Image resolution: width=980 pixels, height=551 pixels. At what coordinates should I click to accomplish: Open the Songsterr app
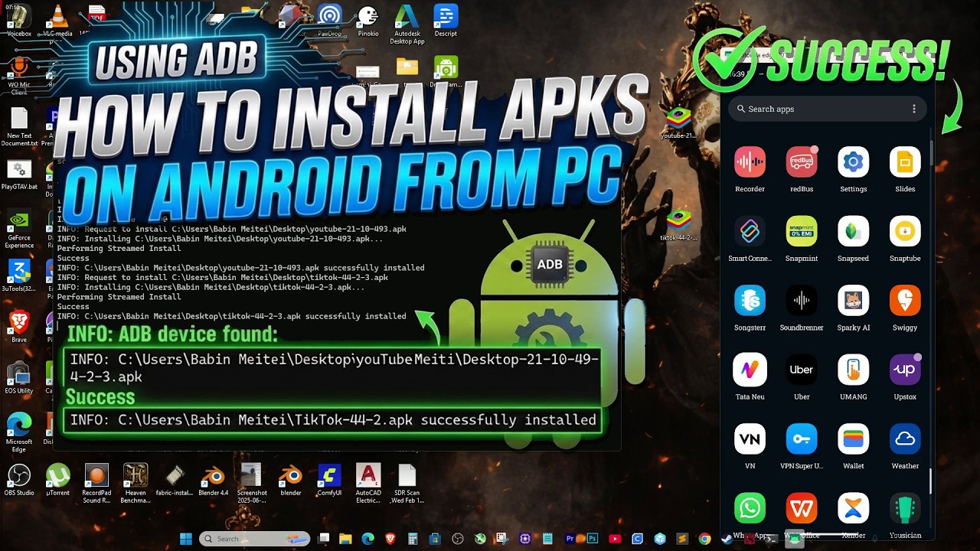click(750, 301)
